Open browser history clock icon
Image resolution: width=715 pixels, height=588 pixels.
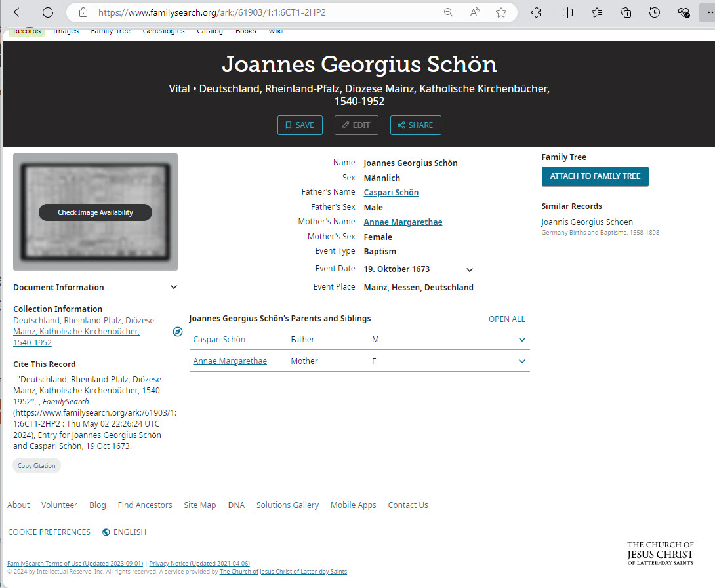[654, 12]
